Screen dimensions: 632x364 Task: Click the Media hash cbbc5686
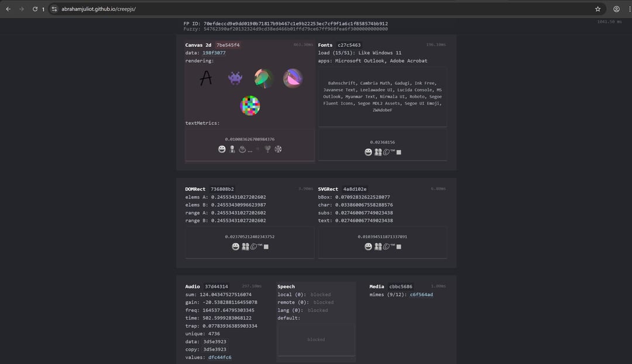click(x=401, y=287)
